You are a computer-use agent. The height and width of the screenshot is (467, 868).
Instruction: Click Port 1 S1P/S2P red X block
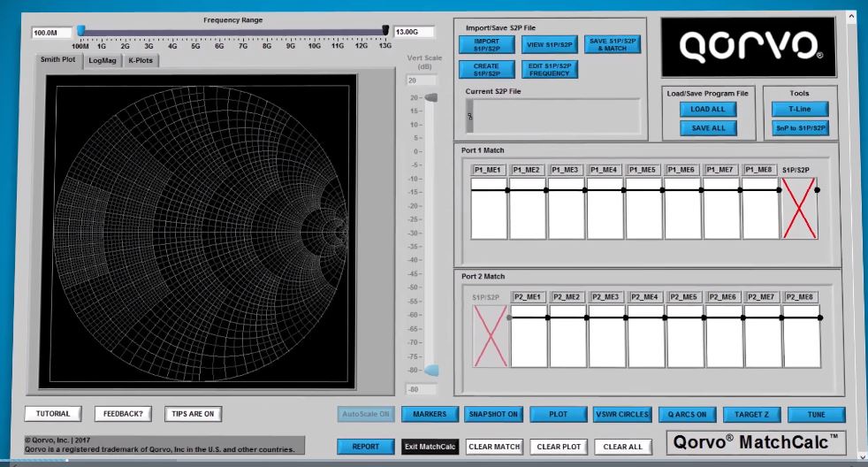point(799,209)
